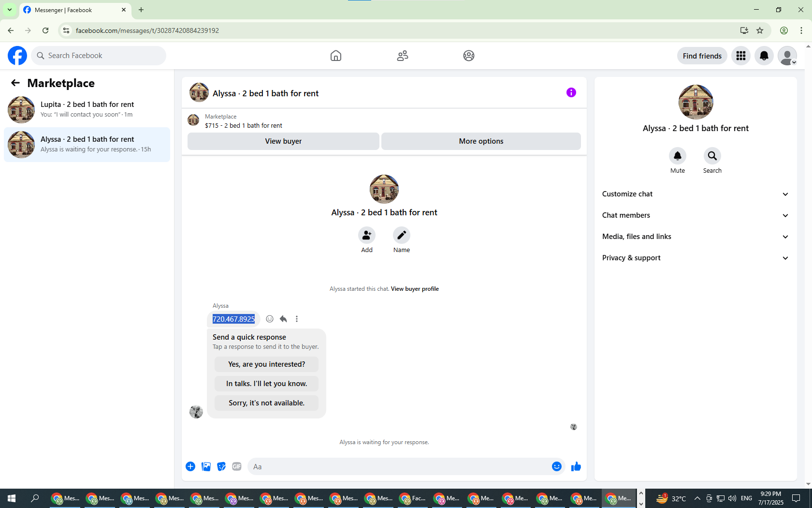
Task: Reload the page
Action: (45, 30)
